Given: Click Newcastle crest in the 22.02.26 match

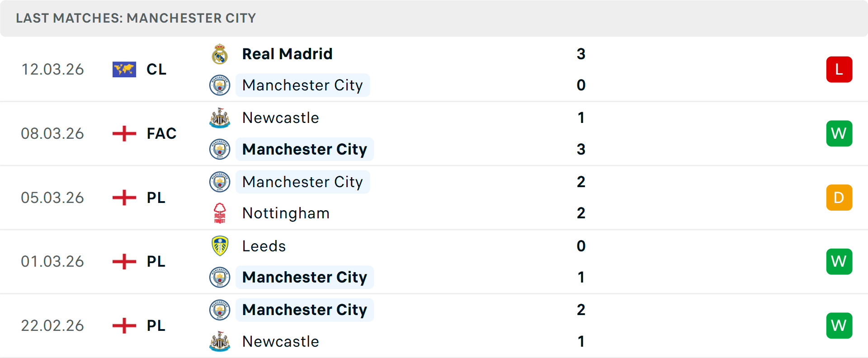Looking at the screenshot, I should [x=220, y=341].
